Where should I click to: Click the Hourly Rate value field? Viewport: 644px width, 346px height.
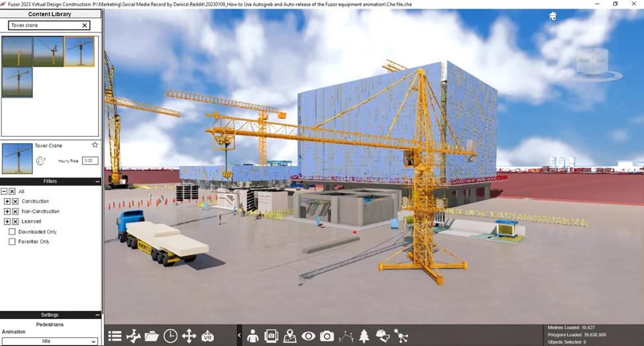tap(90, 160)
